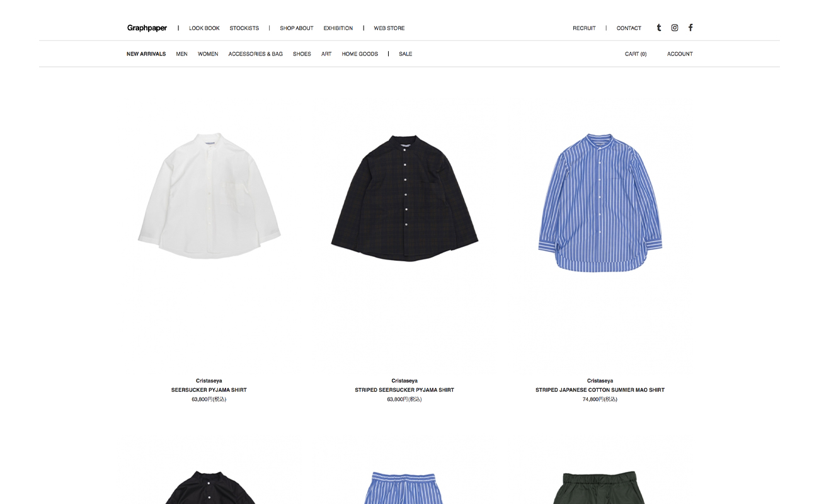Open the LOOK BOOK page
The image size is (819, 504).
pyautogui.click(x=204, y=28)
